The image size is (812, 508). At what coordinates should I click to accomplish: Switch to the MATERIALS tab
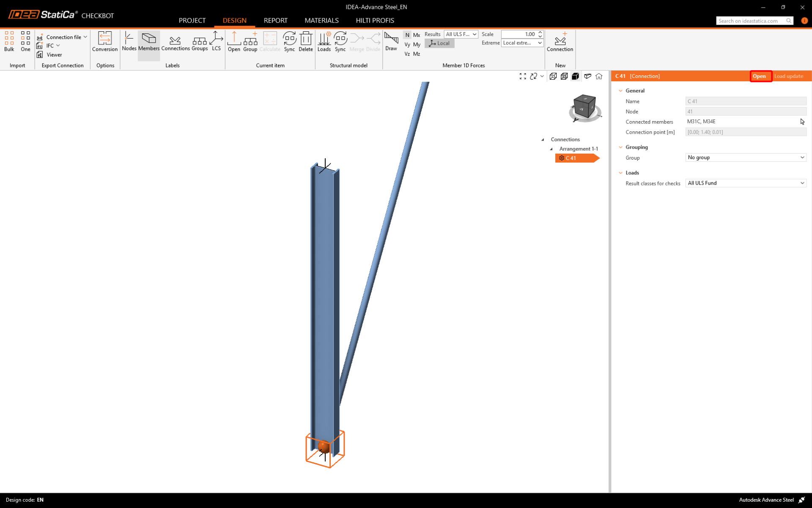click(x=321, y=20)
